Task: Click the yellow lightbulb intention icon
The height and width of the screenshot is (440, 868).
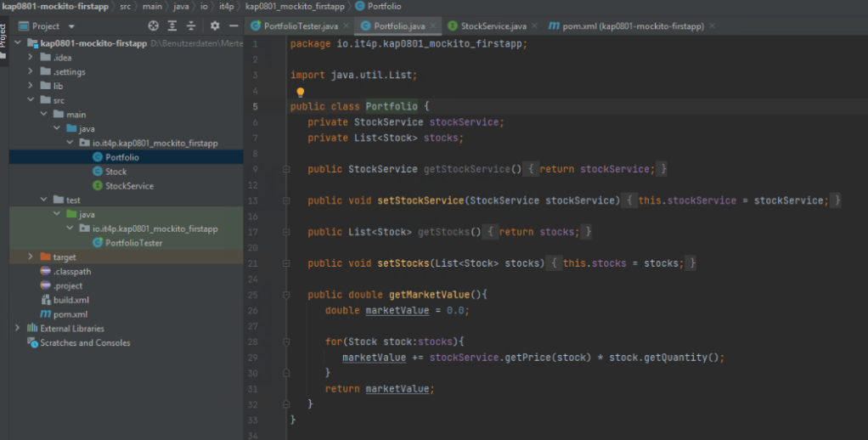Action: pyautogui.click(x=300, y=92)
